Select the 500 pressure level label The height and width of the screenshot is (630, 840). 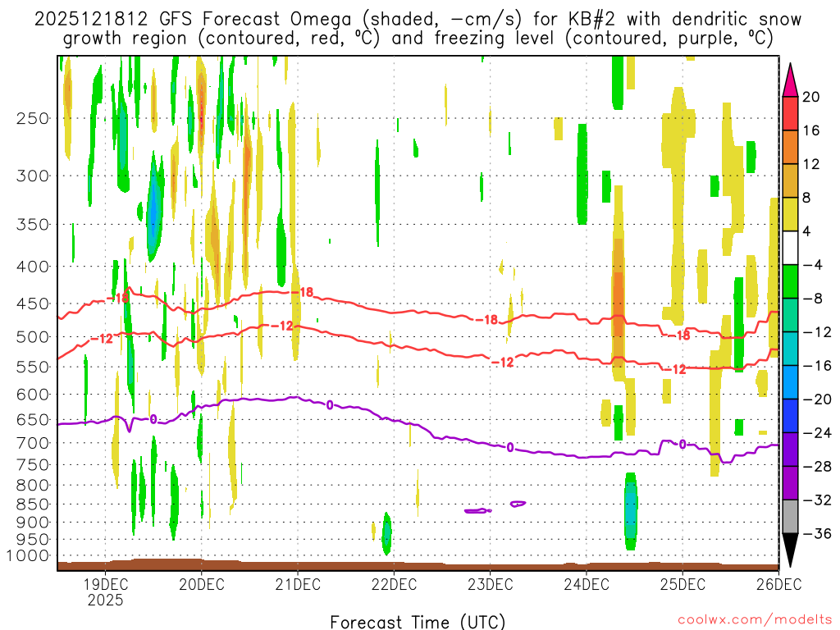pos(33,337)
